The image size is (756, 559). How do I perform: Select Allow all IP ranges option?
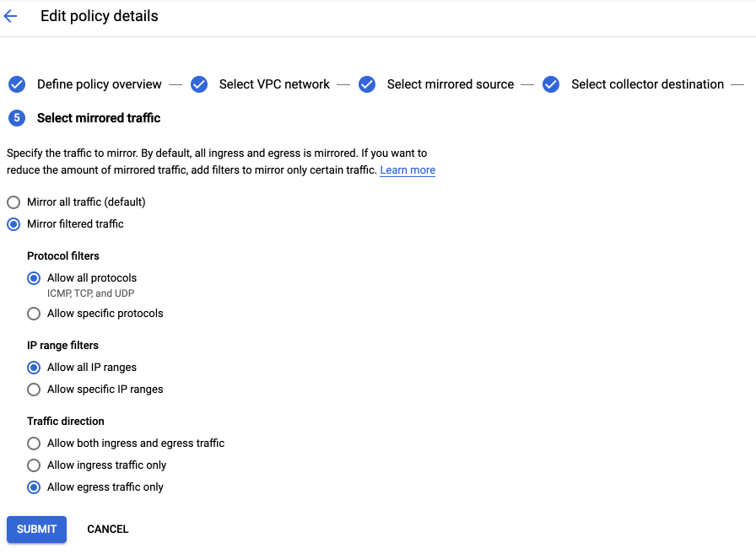coord(34,368)
